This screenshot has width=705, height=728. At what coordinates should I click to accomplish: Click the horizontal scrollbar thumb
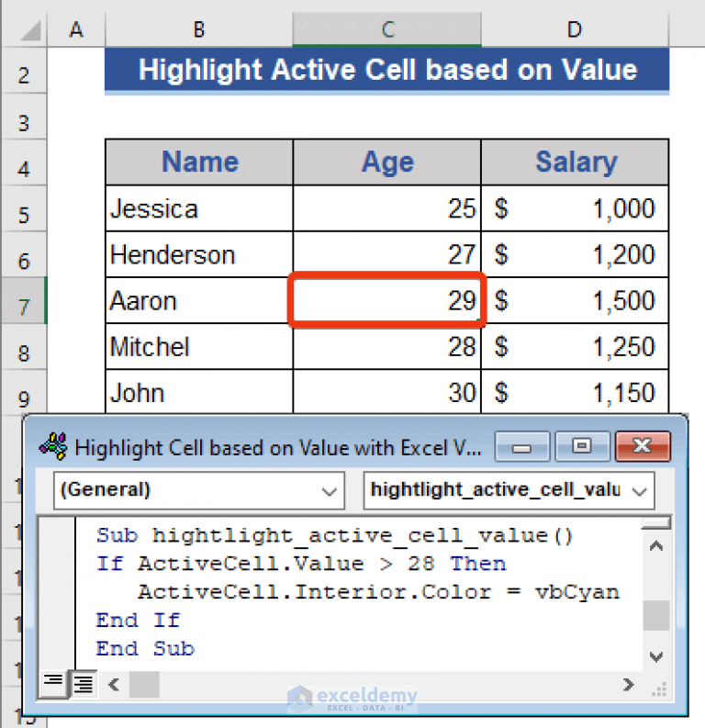pyautogui.click(x=144, y=684)
